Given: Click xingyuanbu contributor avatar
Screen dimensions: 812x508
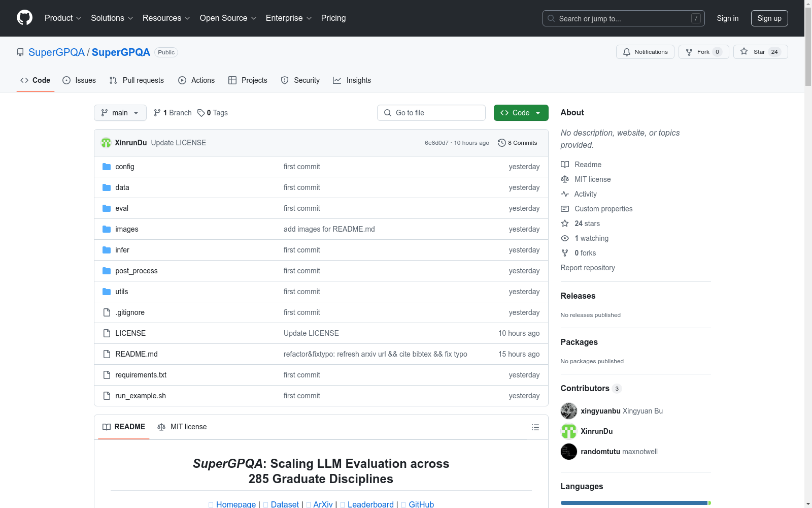Looking at the screenshot, I should pyautogui.click(x=568, y=411).
